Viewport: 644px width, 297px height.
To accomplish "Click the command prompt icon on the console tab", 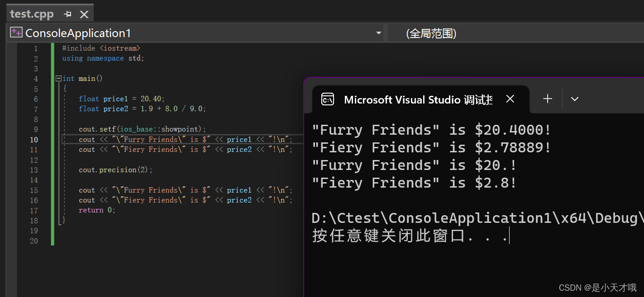I will click(x=327, y=99).
